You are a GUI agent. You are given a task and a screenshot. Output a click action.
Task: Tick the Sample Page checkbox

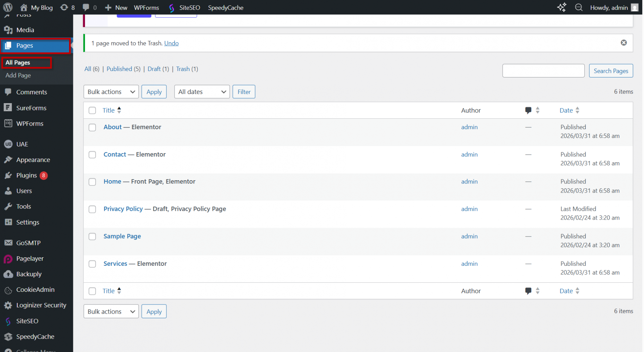click(92, 237)
